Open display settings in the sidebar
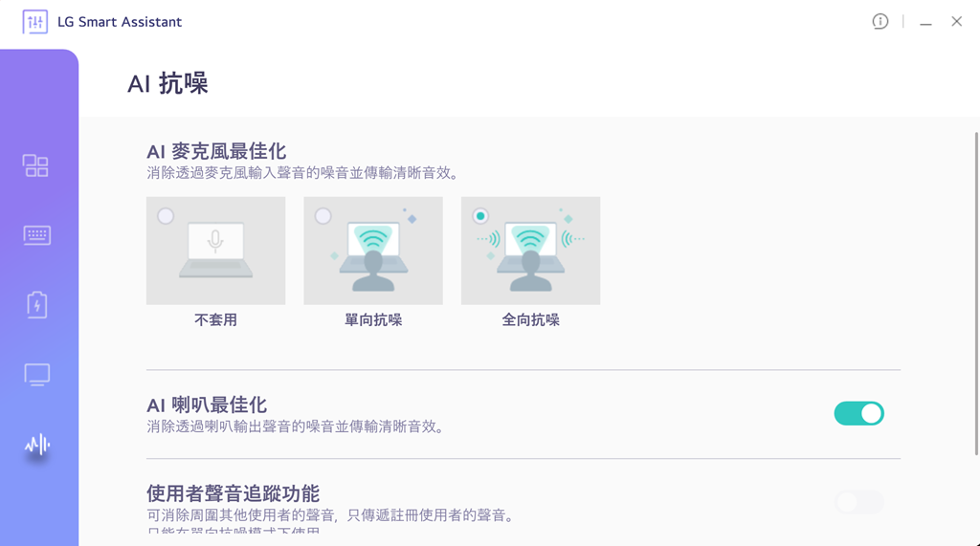Screen dimensions: 980x546 coord(37,375)
